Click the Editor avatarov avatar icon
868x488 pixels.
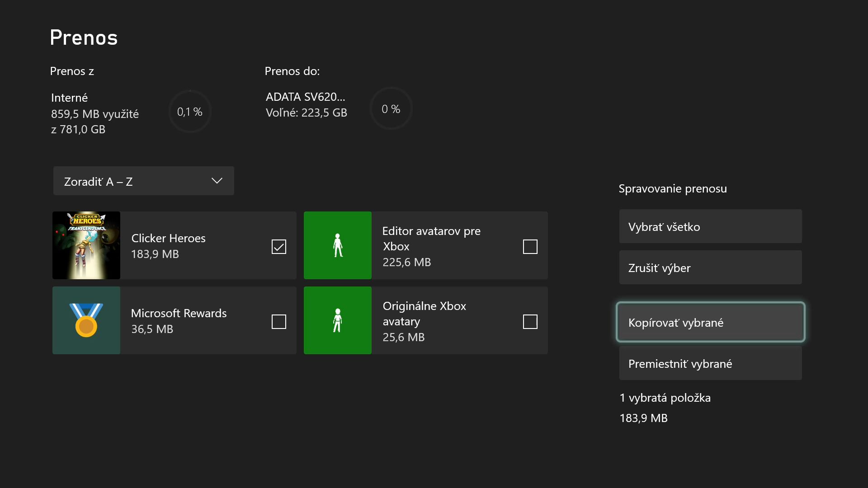click(x=338, y=245)
